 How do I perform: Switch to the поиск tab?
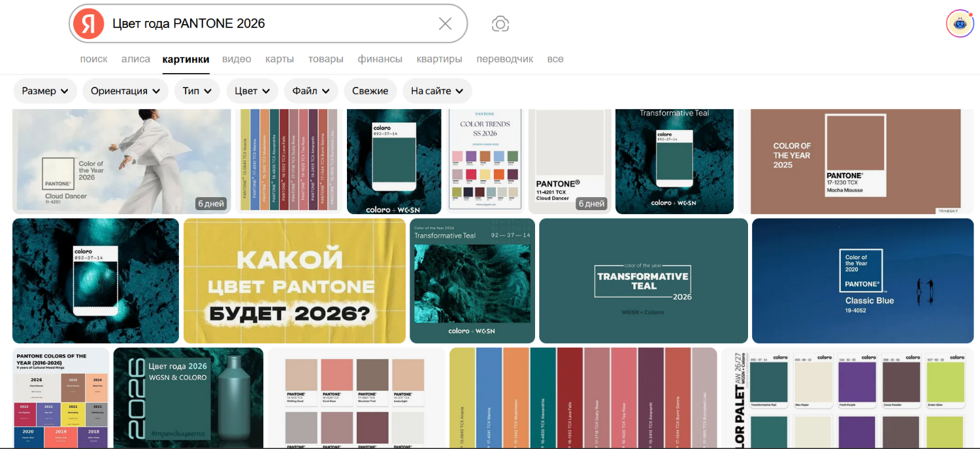click(94, 59)
